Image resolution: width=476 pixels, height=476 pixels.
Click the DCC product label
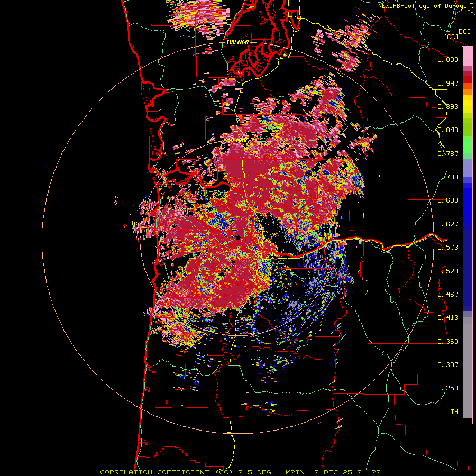point(464,32)
